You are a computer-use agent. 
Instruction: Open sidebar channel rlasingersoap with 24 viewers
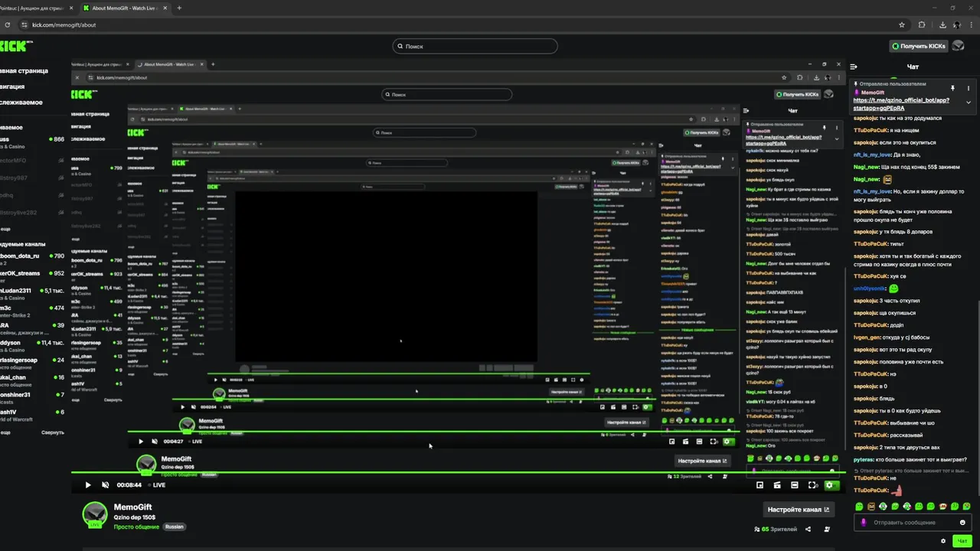tap(32, 363)
